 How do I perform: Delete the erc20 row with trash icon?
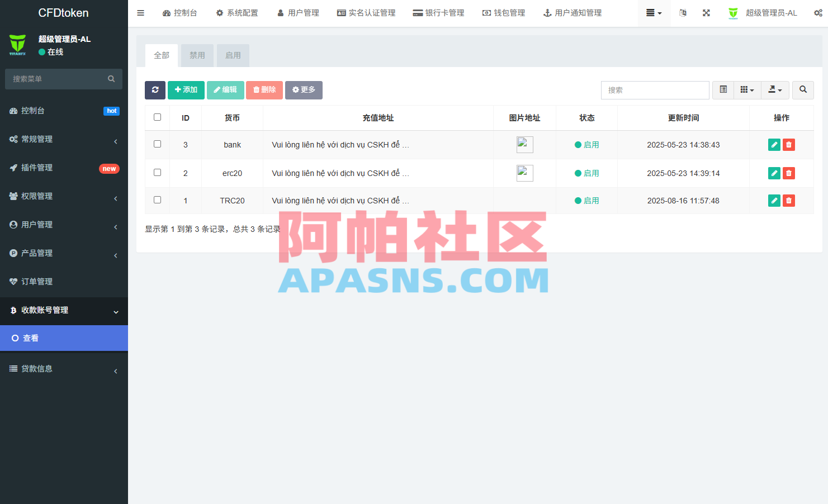pos(789,173)
